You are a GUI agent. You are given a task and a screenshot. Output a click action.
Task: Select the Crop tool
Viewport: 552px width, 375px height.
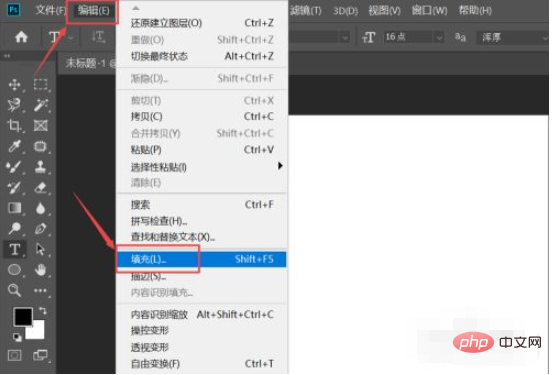[14, 125]
